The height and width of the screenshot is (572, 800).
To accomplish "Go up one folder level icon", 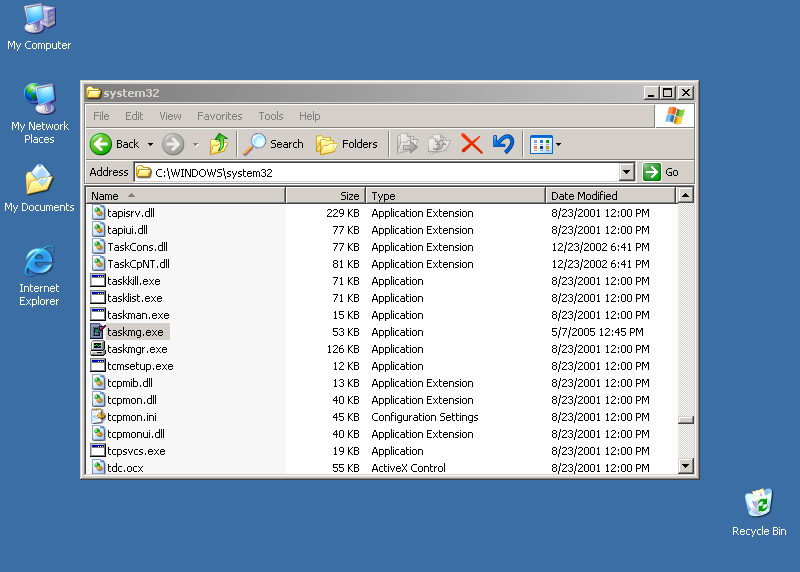I will [219, 144].
